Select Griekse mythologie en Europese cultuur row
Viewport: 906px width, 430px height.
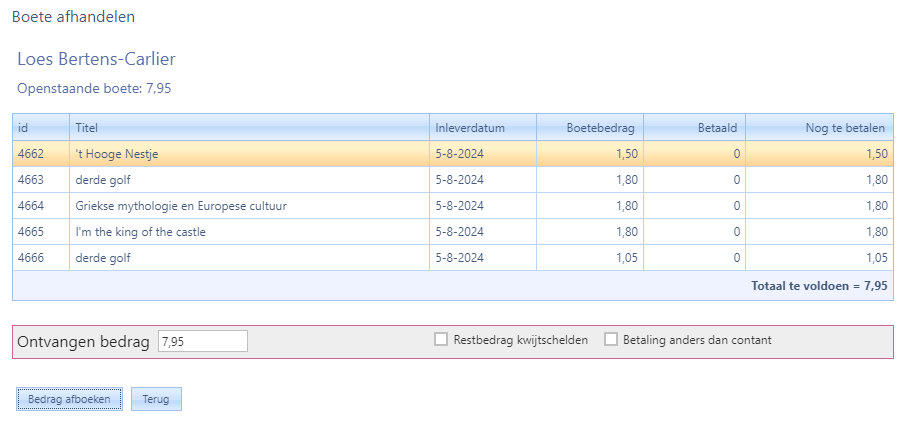point(249,206)
